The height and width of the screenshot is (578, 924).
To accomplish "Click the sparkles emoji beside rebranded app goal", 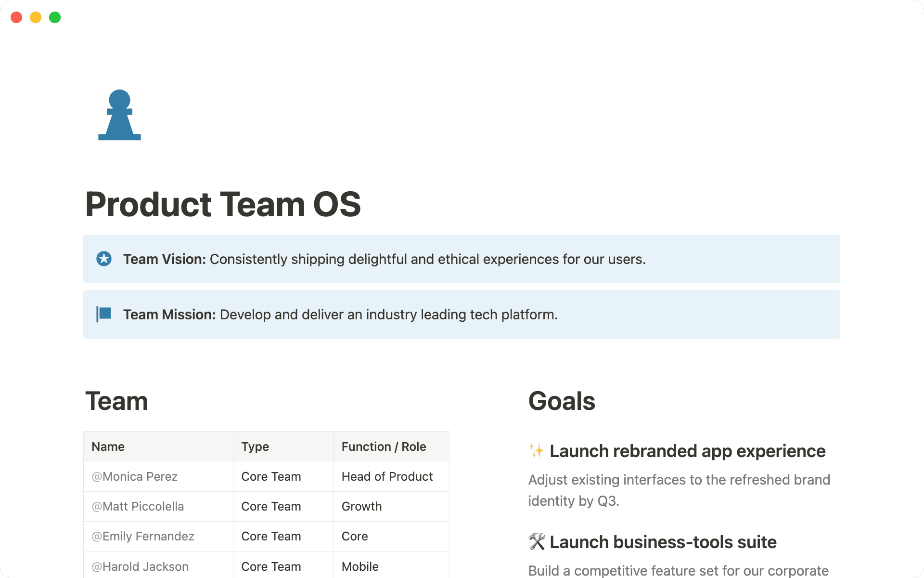I will [x=536, y=451].
